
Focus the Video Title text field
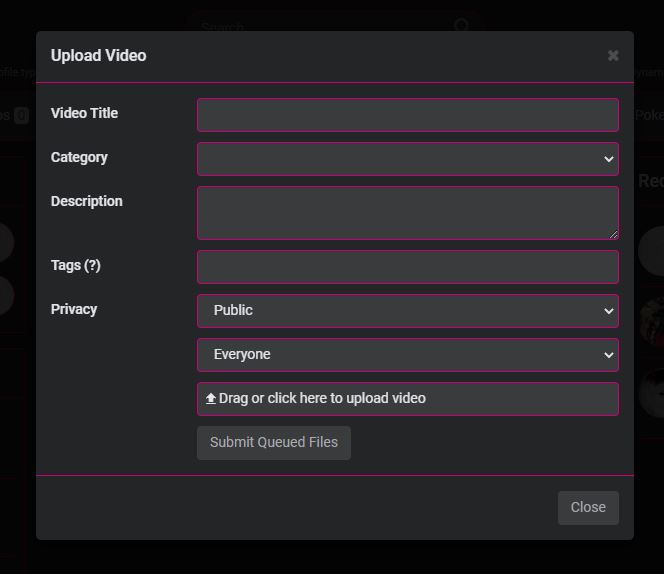pyautogui.click(x=407, y=115)
